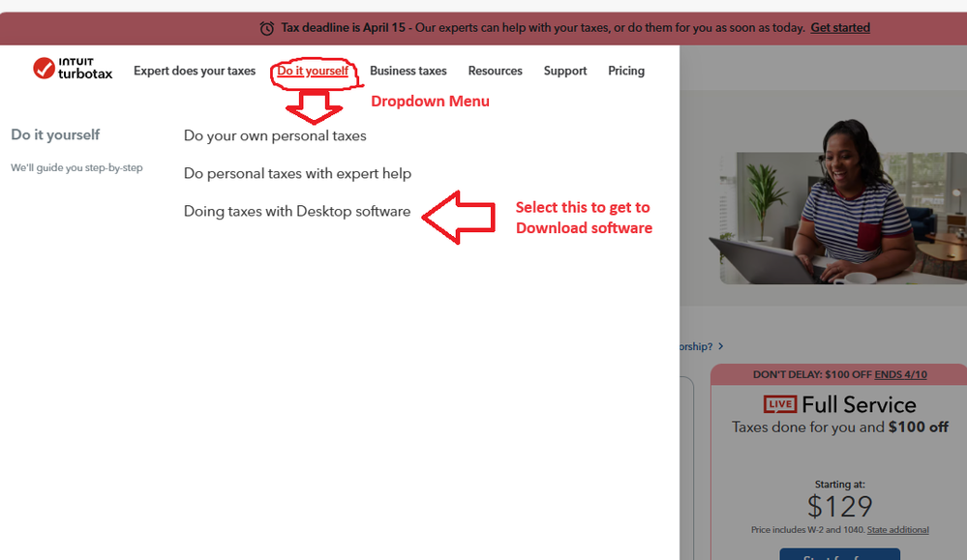Click Get started link in banner
Image resolution: width=967 pixels, height=560 pixels.
840,28
